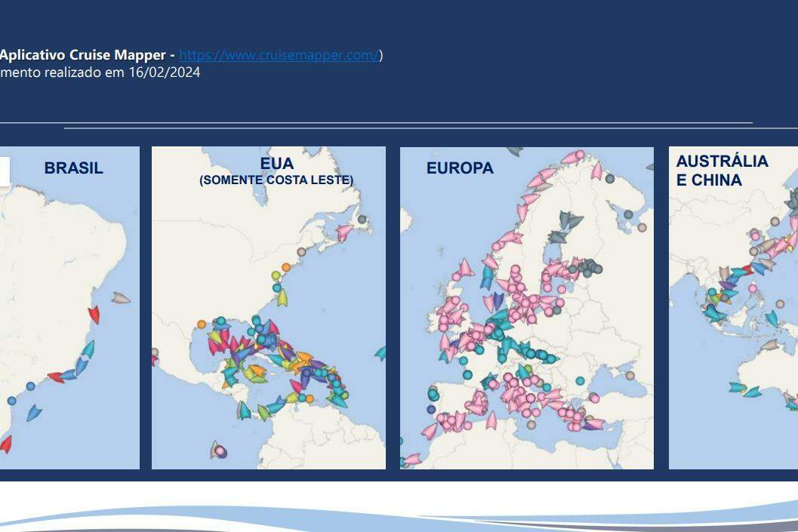Image resolution: width=798 pixels, height=532 pixels.
Task: Click the gray ship arrow off Brazil's northeast coast
Action: click(x=121, y=298)
